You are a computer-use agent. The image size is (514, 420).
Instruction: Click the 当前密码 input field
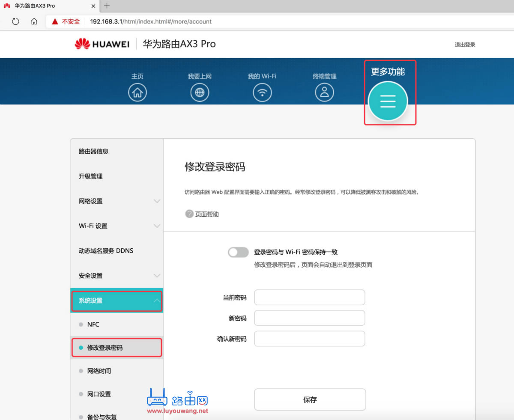tap(309, 297)
